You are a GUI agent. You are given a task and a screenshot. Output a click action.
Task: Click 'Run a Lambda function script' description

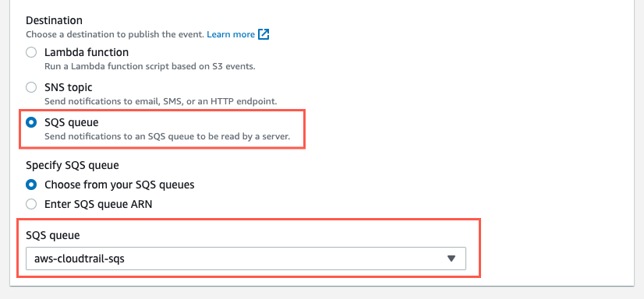150,66
